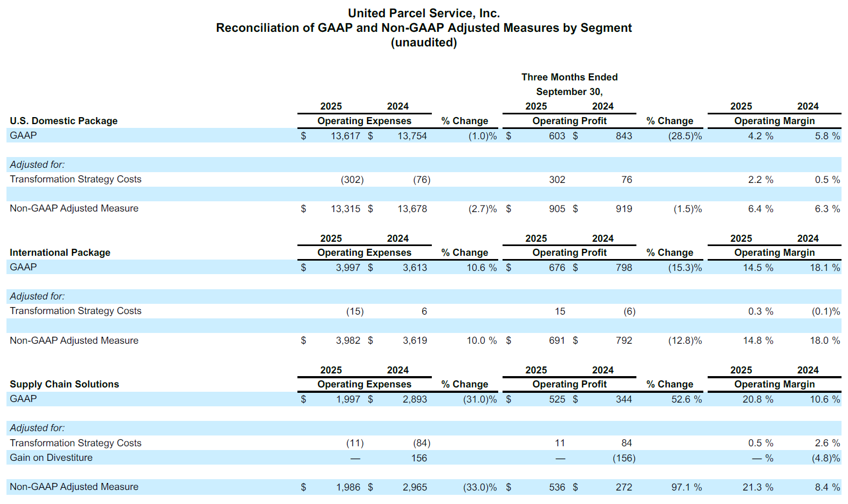Select the International Package section heading
This screenshot has height=504, width=848.
point(60,253)
